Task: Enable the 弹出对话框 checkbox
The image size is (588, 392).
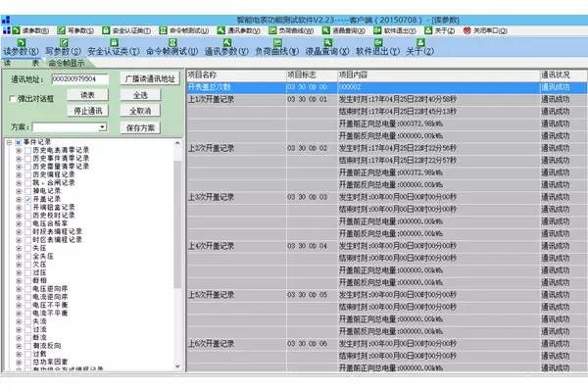Action: coord(13,99)
